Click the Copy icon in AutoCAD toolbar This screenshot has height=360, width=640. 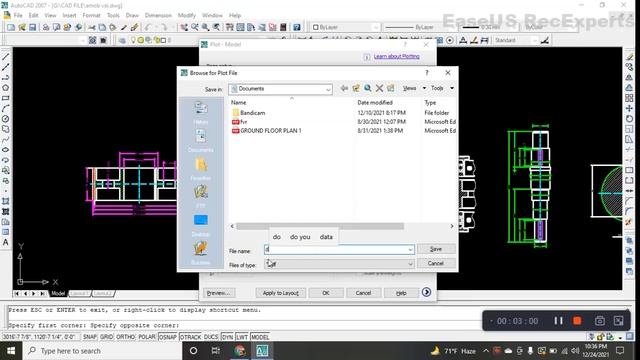point(102,27)
